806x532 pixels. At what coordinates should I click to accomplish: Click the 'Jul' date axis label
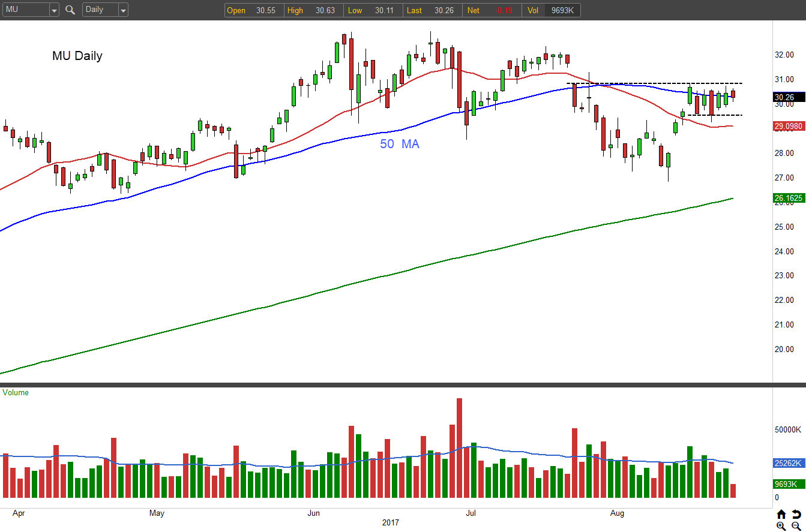[471, 513]
